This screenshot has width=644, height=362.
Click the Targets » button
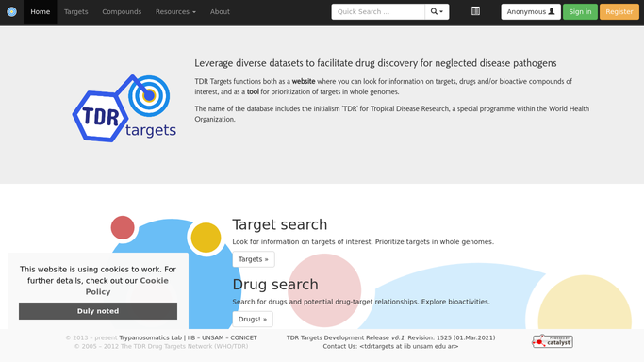tap(254, 259)
